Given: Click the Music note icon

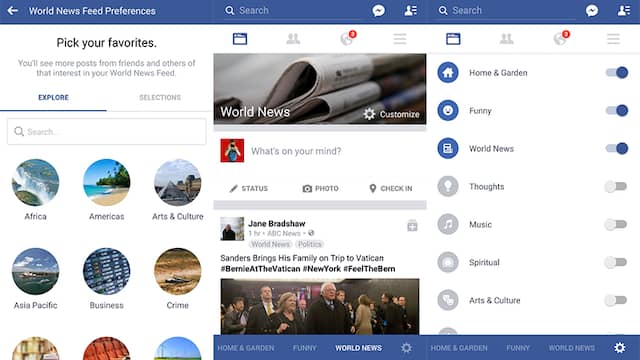Looking at the screenshot, I should point(448,224).
